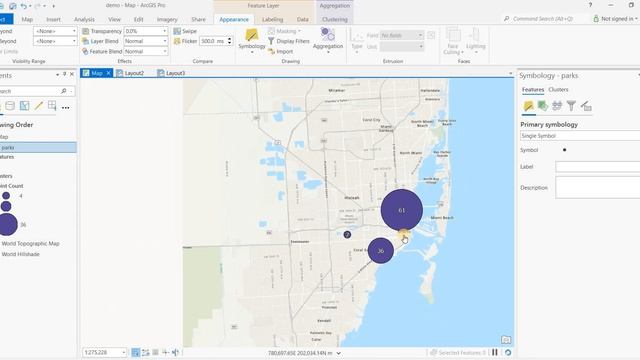Open the Share ribbon tab
This screenshot has width=640, height=360.
pyautogui.click(x=198, y=19)
